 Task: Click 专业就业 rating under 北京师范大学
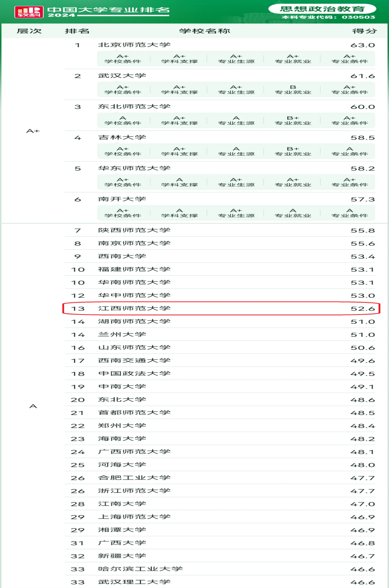click(293, 59)
